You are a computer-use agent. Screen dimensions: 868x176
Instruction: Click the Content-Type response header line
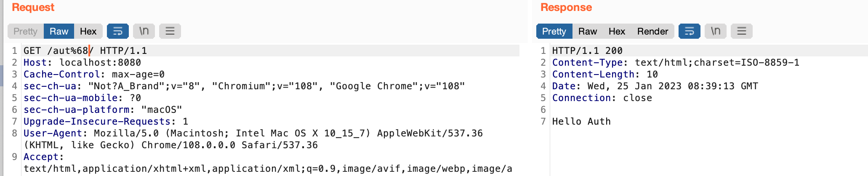[676, 62]
